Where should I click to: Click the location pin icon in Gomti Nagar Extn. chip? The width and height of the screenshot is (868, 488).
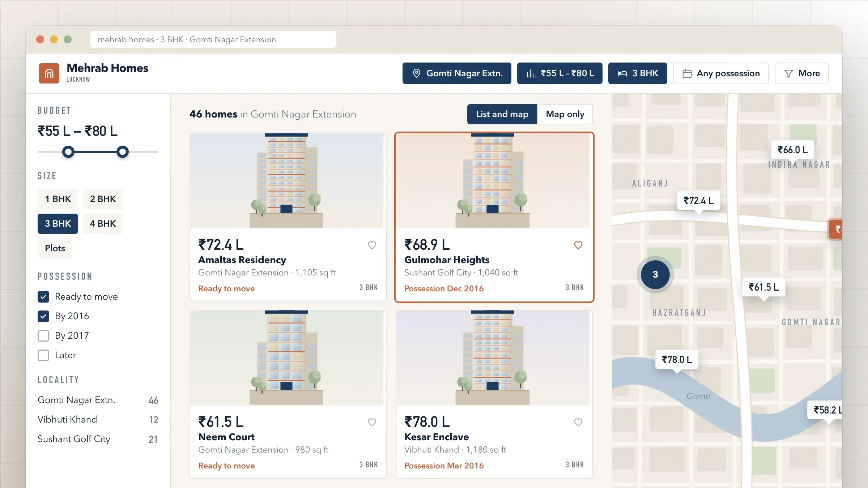tap(417, 73)
